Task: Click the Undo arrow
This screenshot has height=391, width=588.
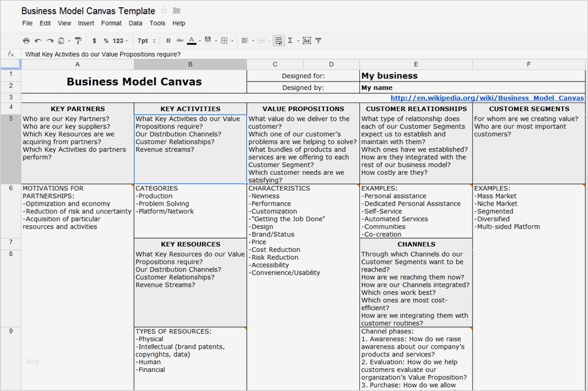Action: click(x=38, y=41)
